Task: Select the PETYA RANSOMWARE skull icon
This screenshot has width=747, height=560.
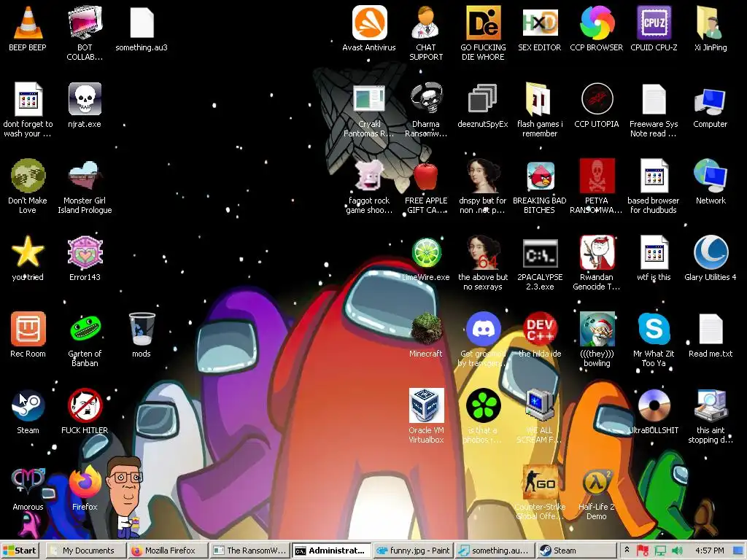Action: click(597, 176)
